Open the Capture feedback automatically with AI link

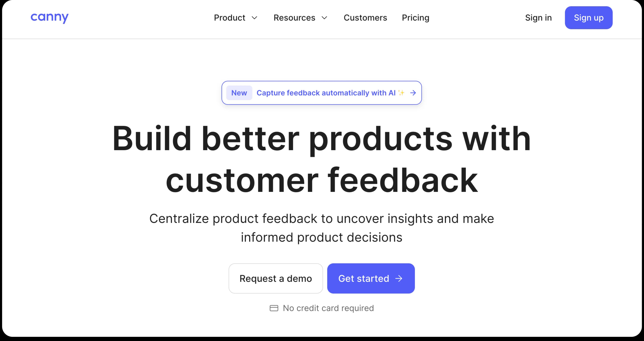326,93
